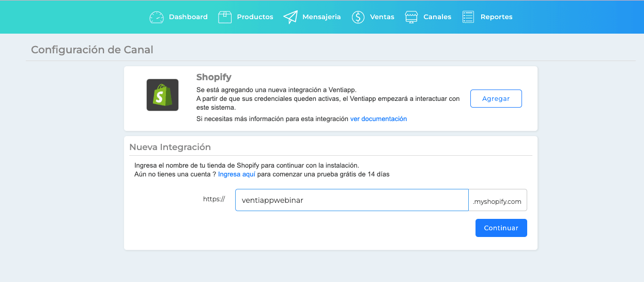Click the Canales storefront icon
This screenshot has width=644, height=282.
(x=411, y=17)
